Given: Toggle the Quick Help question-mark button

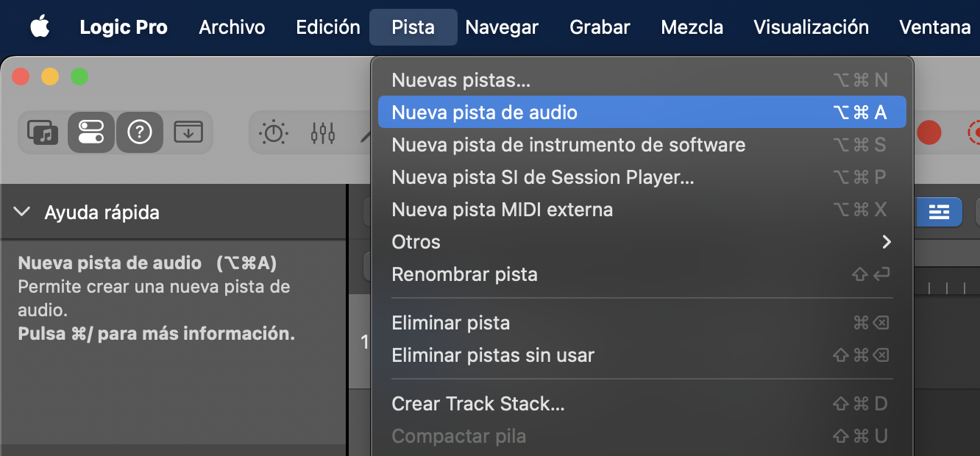Looking at the screenshot, I should [x=140, y=132].
